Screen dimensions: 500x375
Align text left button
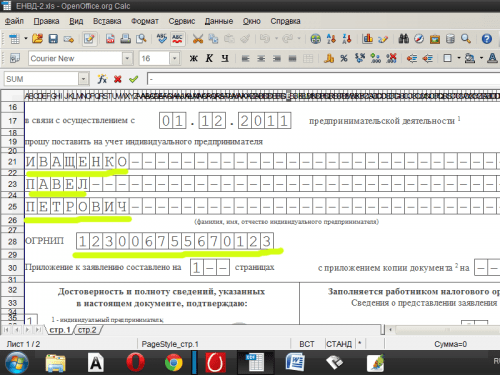245,59
